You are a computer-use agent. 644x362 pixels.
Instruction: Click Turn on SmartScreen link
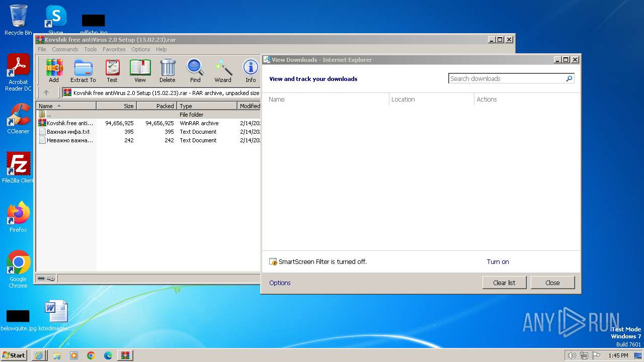click(x=498, y=261)
